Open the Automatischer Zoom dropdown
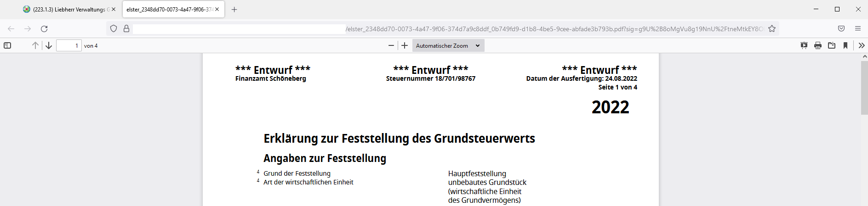The width and height of the screenshot is (868, 206). 448,45
